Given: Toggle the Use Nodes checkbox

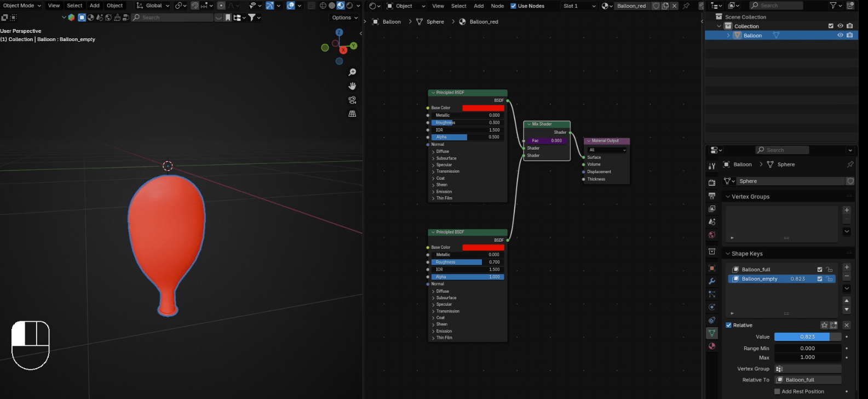Looking at the screenshot, I should [x=513, y=6].
